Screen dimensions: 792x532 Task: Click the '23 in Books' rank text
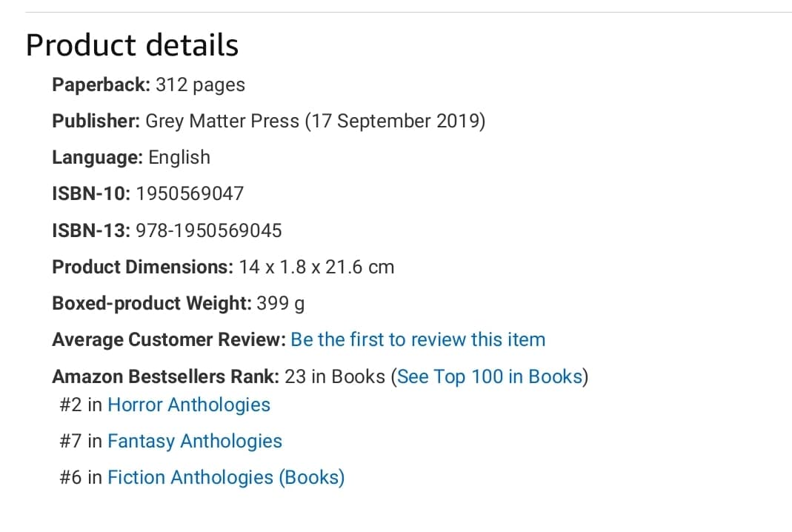point(335,377)
